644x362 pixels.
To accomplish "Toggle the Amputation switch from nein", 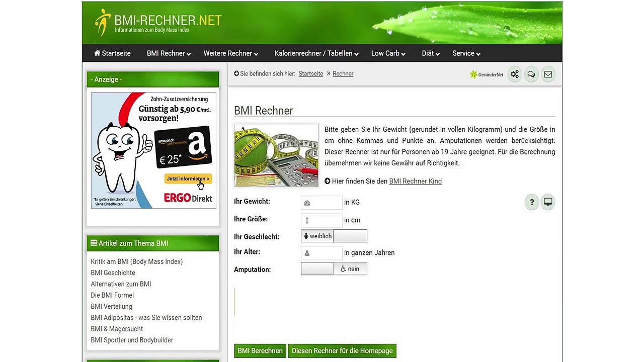I will (334, 269).
